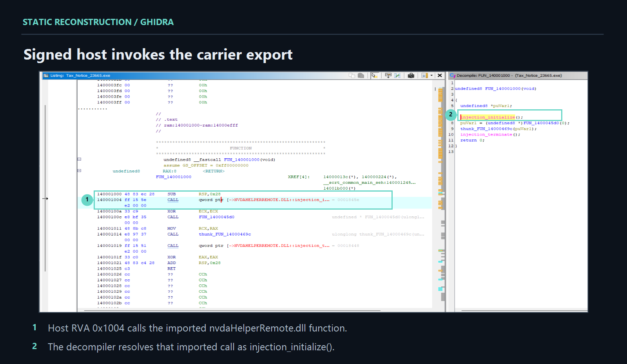The image size is (627, 364).
Task: Collapse the undefined8 RAX return variable block
Action: coord(79,171)
